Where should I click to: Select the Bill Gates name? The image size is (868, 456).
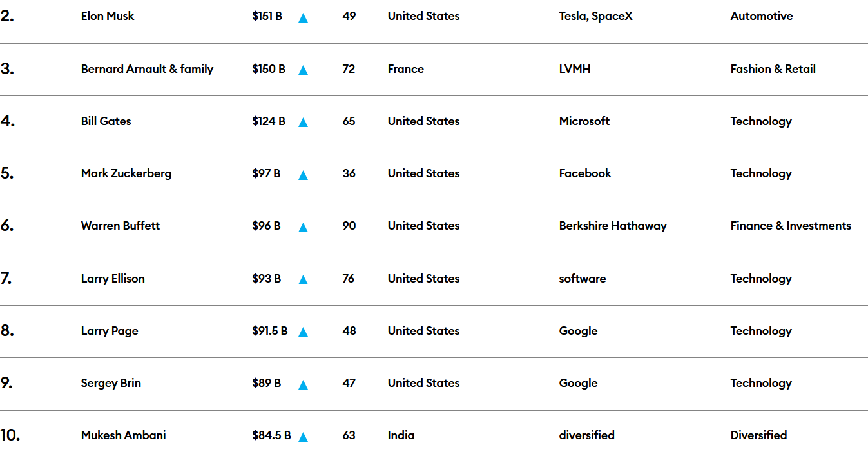click(x=106, y=121)
